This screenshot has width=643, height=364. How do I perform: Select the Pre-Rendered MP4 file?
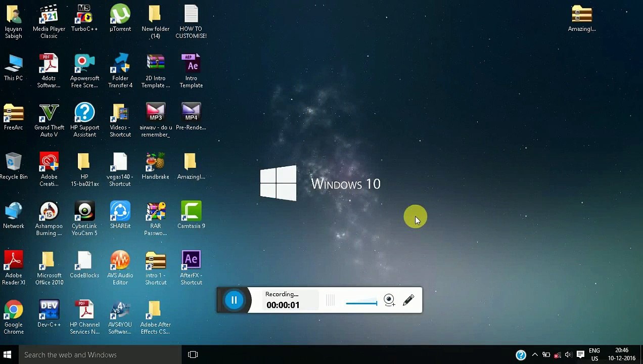[x=191, y=117]
